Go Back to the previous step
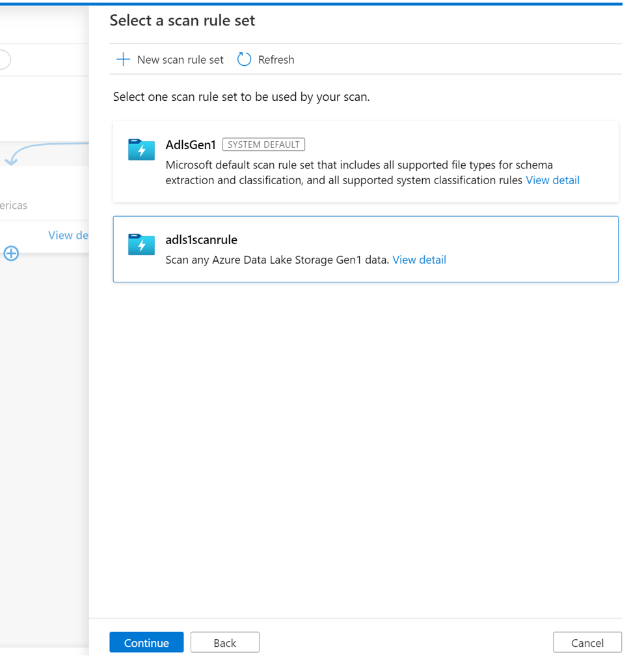 tap(224, 642)
